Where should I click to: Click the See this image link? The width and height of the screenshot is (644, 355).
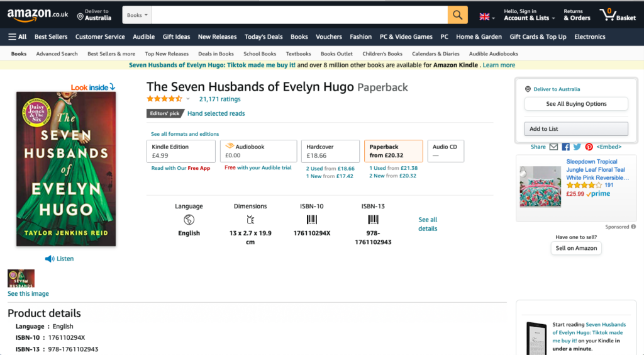click(x=28, y=293)
